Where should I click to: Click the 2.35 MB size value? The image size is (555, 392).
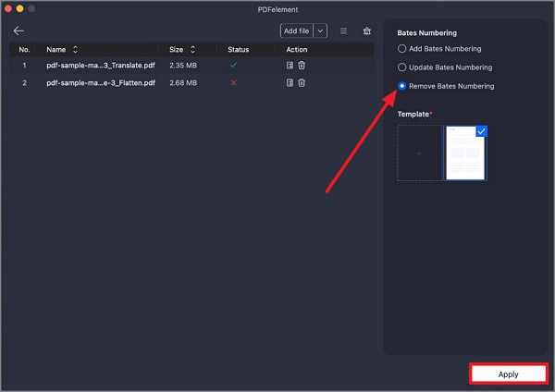tap(183, 65)
